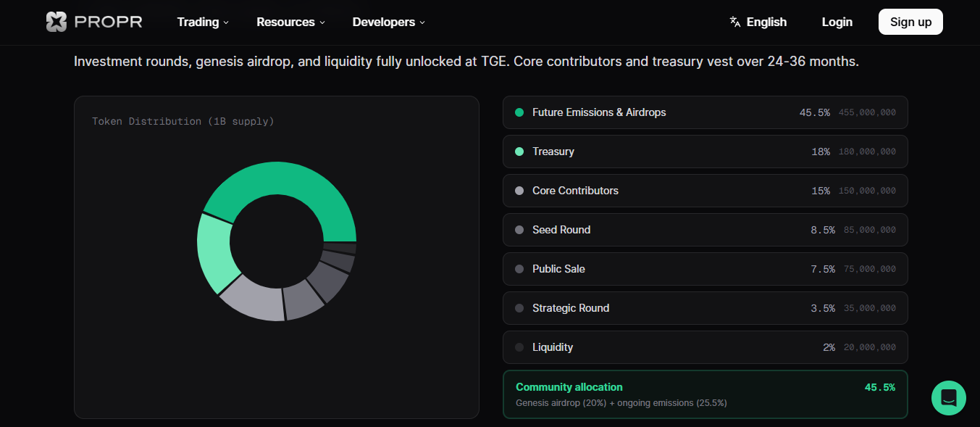
Task: Click the 85,000,000 token amount
Action: (870, 230)
